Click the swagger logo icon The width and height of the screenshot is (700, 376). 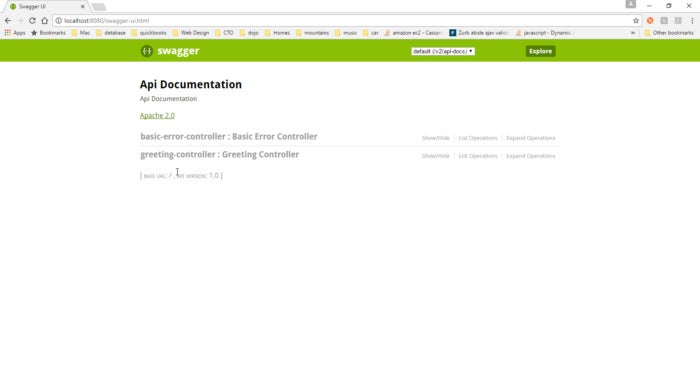146,51
